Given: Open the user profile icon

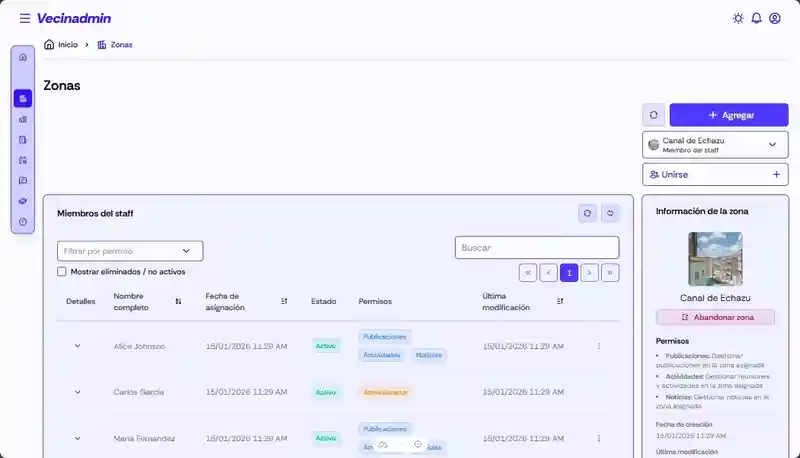Looking at the screenshot, I should point(775,18).
